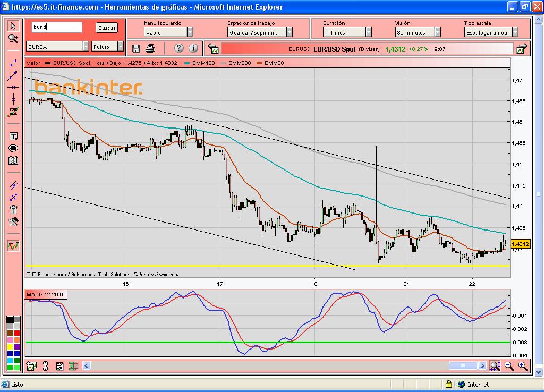This screenshot has width=544, height=392.
Task: Click the zoom out magnifier
Action: [x=509, y=365]
